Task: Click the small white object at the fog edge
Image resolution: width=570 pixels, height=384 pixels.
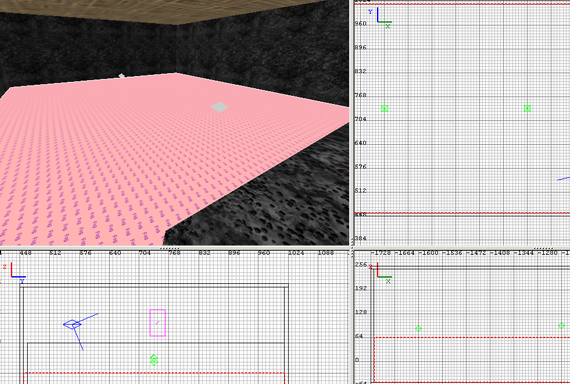Action: (121, 76)
